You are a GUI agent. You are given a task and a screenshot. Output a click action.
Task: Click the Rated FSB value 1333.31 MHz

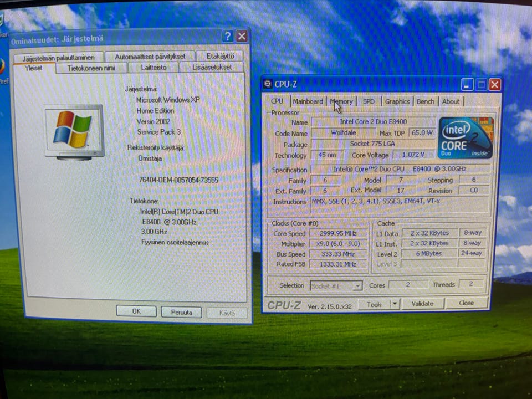pyautogui.click(x=338, y=264)
